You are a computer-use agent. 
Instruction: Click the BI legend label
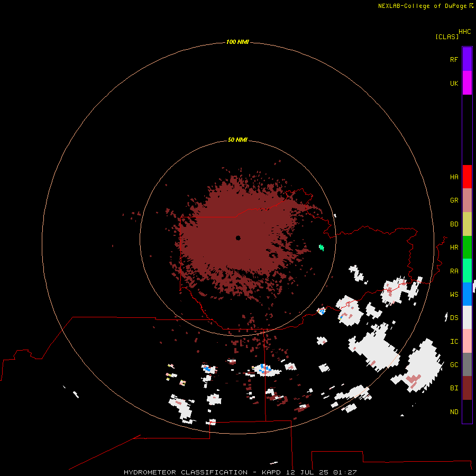tap(454, 388)
